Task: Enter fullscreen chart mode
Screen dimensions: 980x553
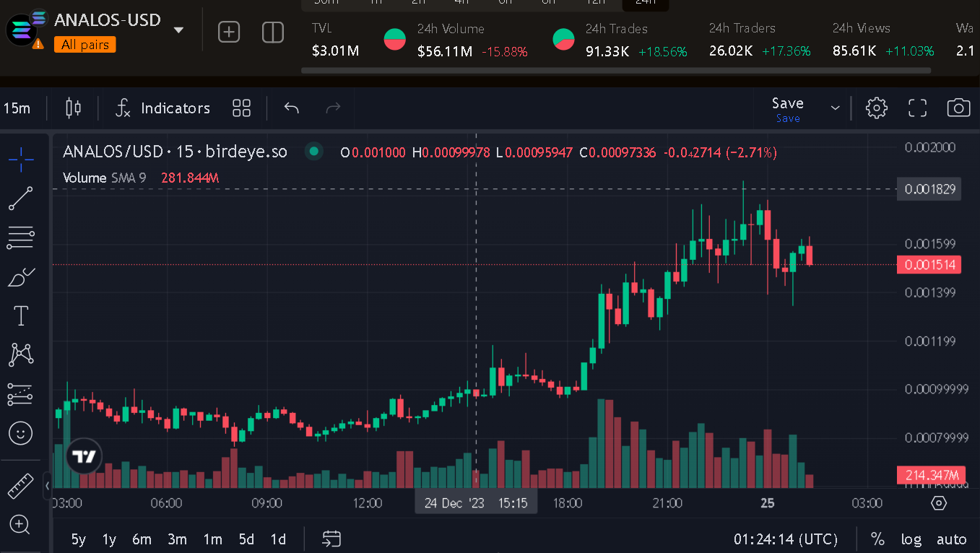Action: (917, 108)
